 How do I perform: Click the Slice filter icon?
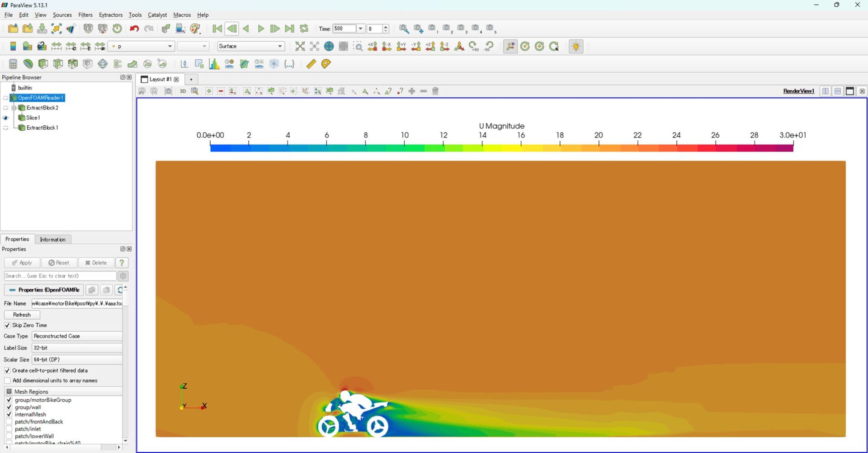pos(58,64)
